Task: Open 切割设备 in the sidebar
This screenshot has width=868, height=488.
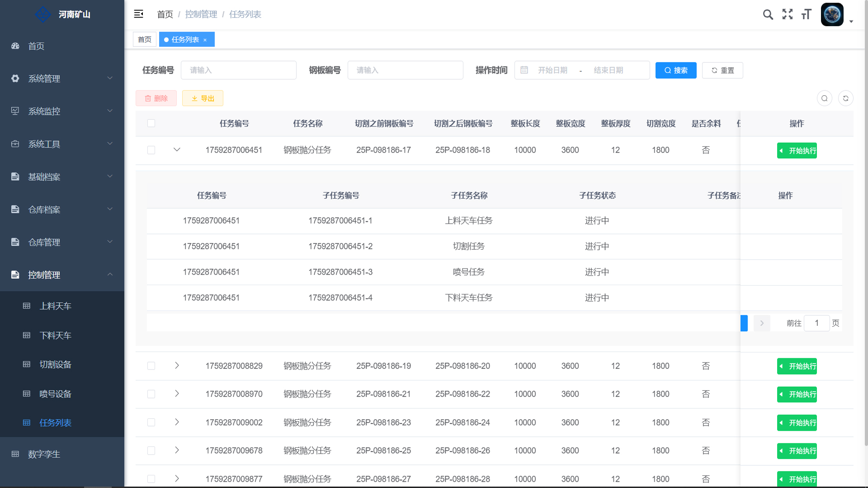Action: 55,365
